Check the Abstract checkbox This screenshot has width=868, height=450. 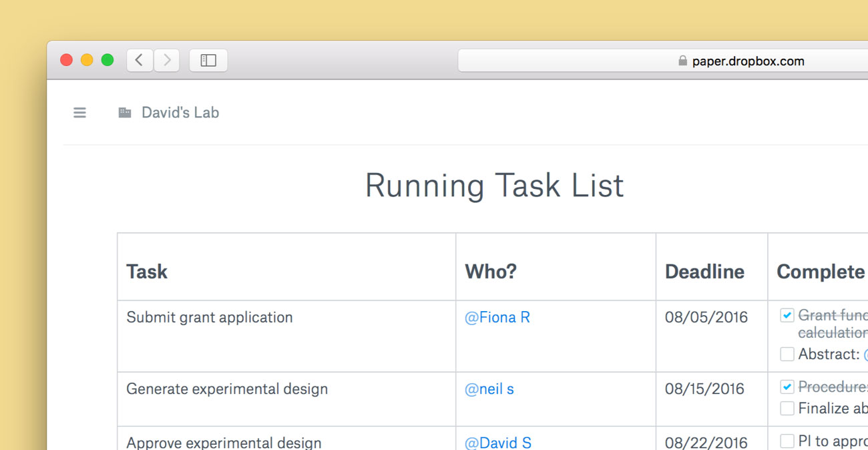coord(787,354)
